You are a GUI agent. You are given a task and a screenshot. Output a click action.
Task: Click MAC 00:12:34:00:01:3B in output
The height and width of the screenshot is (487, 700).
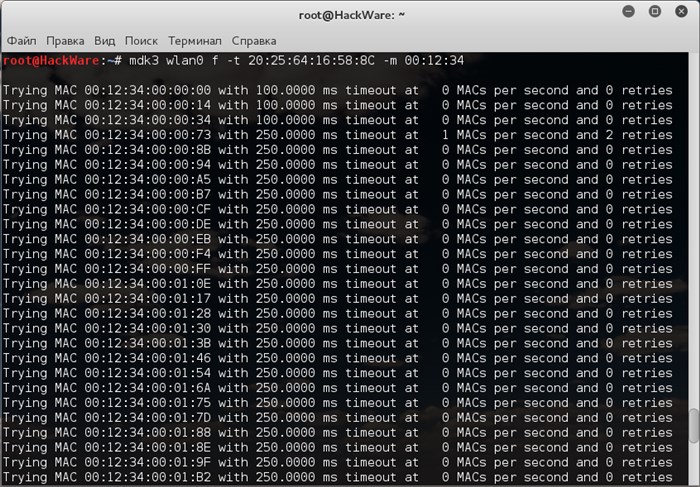(148, 343)
